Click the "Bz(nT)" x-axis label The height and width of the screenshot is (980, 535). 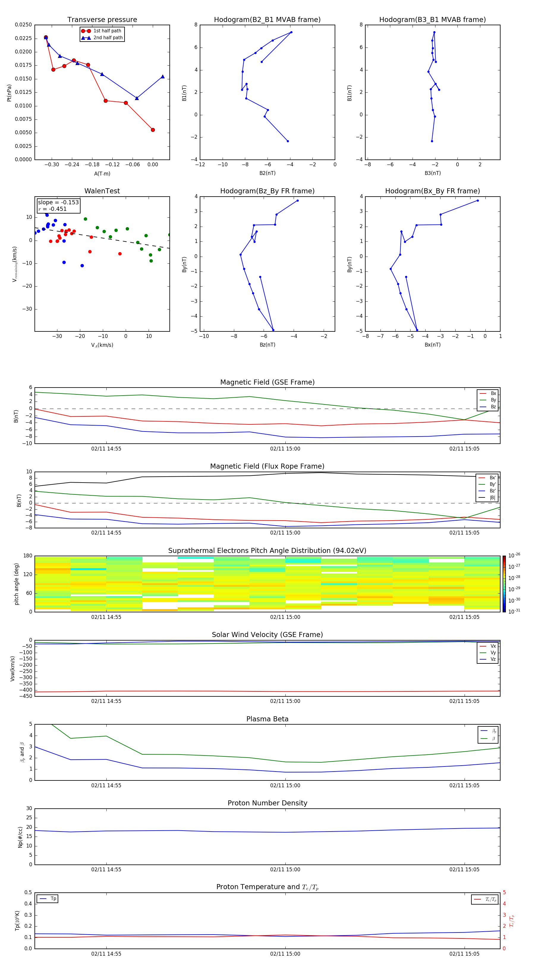(x=267, y=345)
